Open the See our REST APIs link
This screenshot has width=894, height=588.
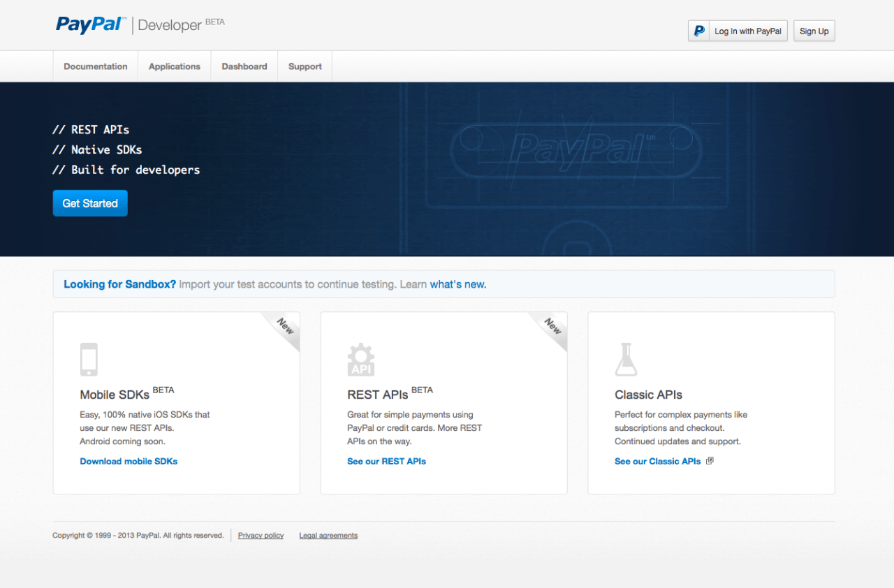[386, 462]
